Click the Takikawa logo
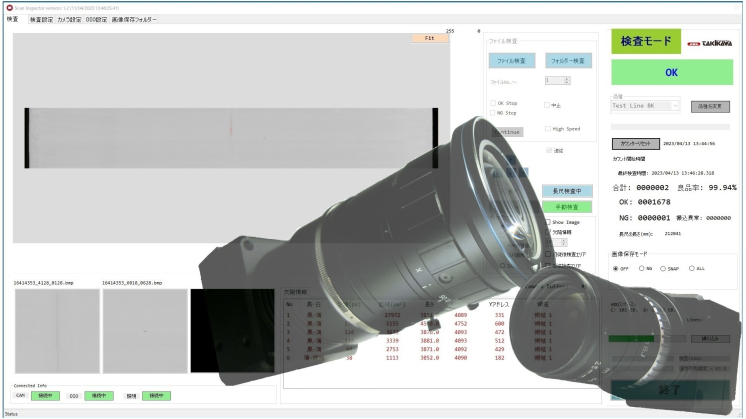This screenshot has height=419, width=746. [x=709, y=43]
